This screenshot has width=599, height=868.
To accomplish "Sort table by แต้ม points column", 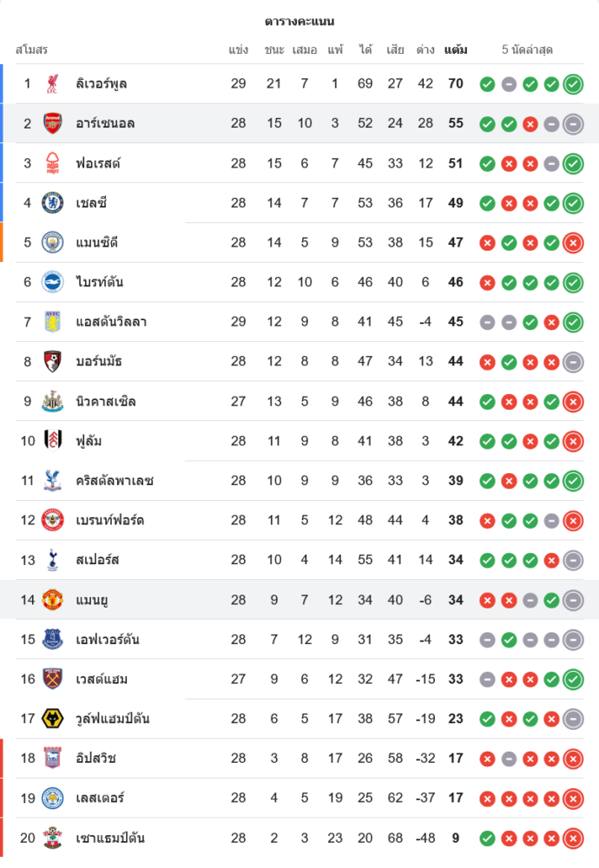I will point(456,50).
